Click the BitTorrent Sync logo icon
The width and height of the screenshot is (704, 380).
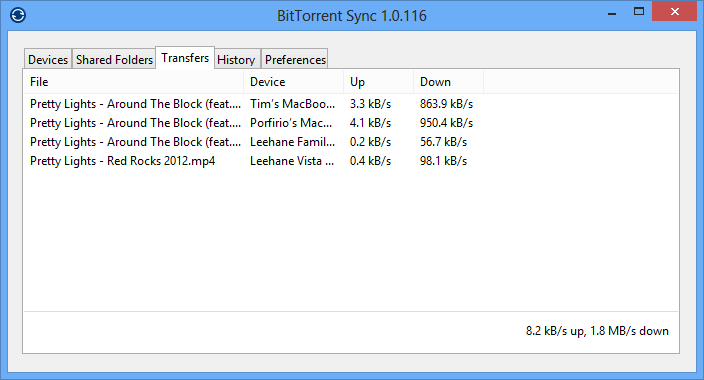coord(18,15)
